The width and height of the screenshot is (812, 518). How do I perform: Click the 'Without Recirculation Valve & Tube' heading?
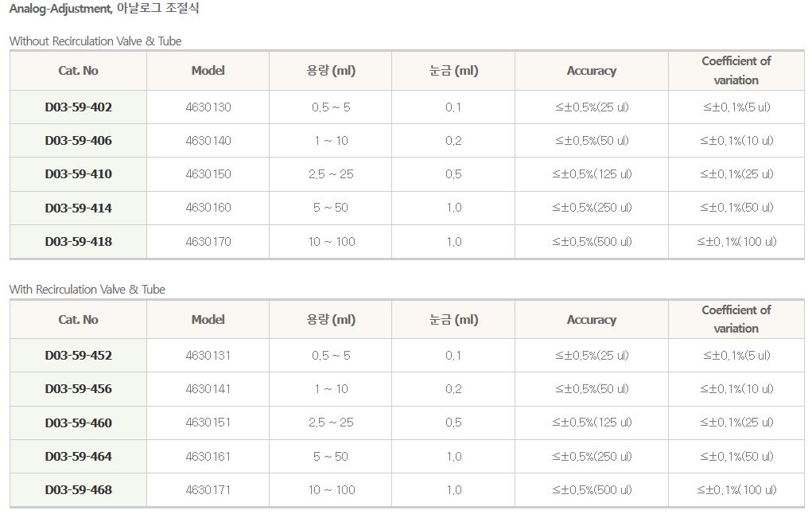95,41
